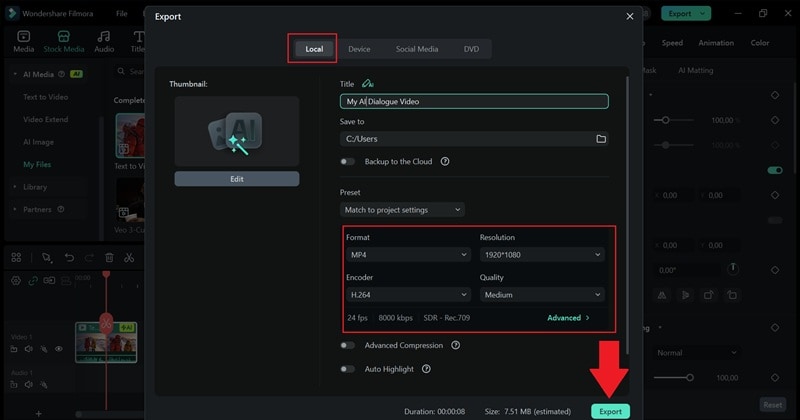This screenshot has width=800, height=420.
Task: Turn off the green switch in properties panel
Action: (x=774, y=170)
